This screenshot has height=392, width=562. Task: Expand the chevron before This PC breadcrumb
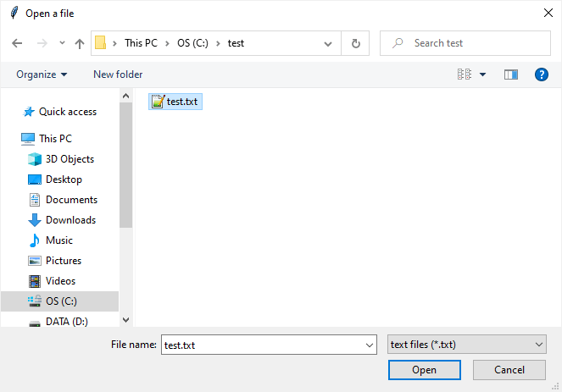tap(114, 43)
